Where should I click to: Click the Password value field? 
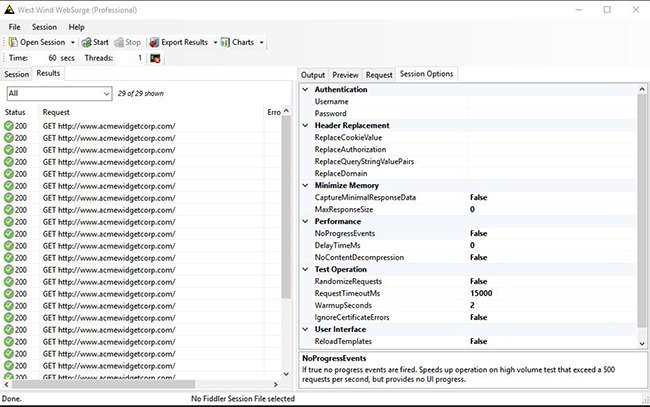tap(552, 114)
